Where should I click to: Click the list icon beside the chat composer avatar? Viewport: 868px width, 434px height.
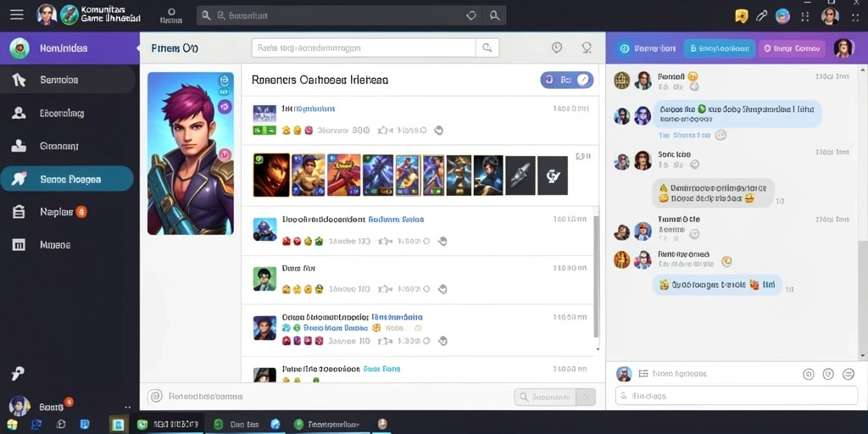tap(643, 374)
